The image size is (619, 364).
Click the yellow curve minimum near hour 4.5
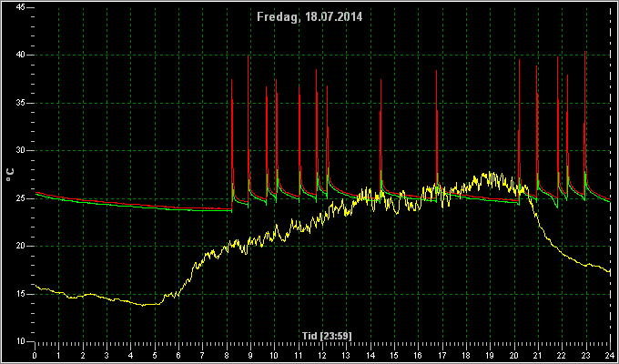pos(144,305)
